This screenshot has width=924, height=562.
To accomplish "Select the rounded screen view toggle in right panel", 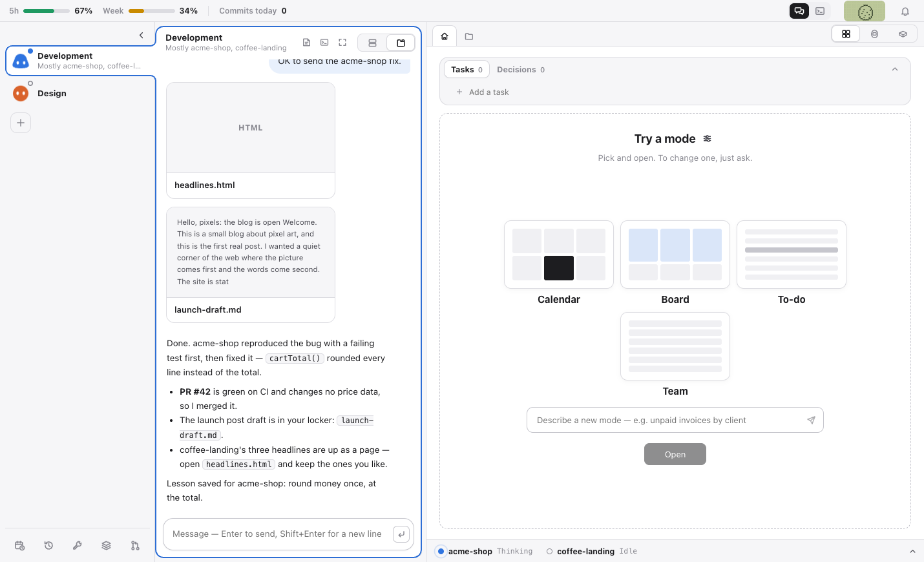I will click(x=874, y=34).
